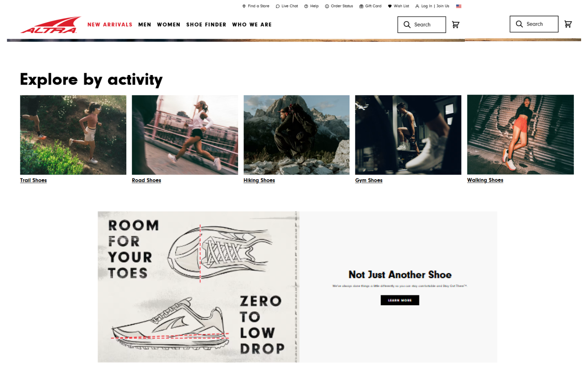This screenshot has width=588, height=392.
Task: Click the Walking Shoes image thumbnail
Action: (x=520, y=135)
